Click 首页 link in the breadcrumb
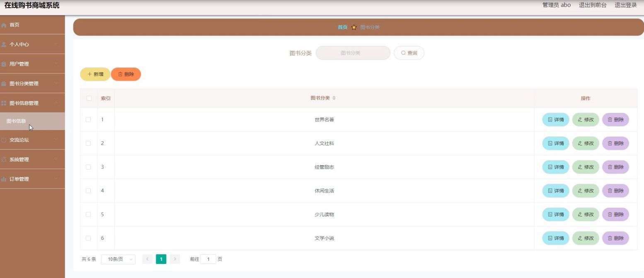644x278 pixels. click(x=342, y=27)
